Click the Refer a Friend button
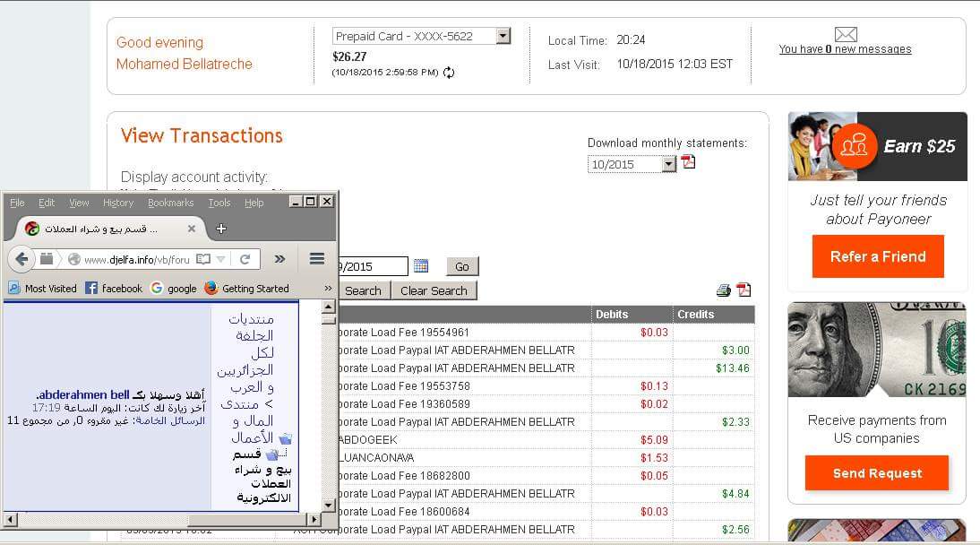Image resolution: width=980 pixels, height=545 pixels. [878, 256]
